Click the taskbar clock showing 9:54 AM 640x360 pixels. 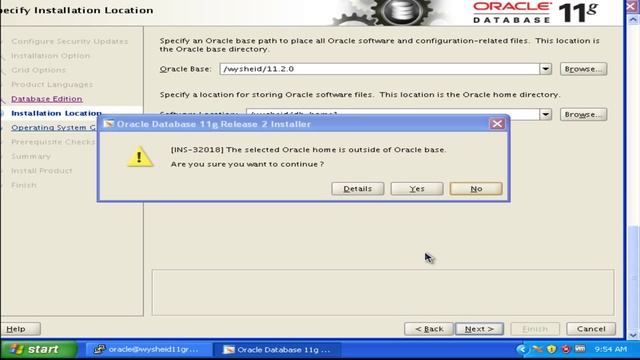[x=611, y=349]
